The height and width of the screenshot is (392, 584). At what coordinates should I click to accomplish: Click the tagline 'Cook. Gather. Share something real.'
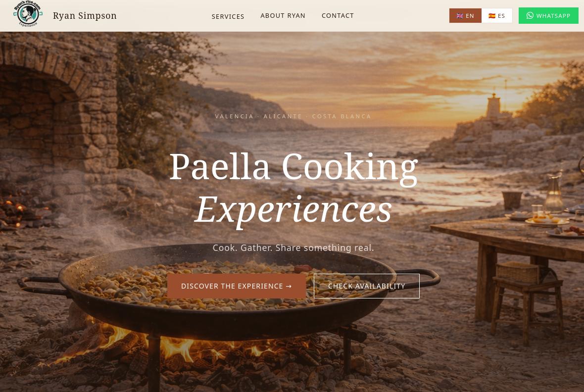click(293, 248)
